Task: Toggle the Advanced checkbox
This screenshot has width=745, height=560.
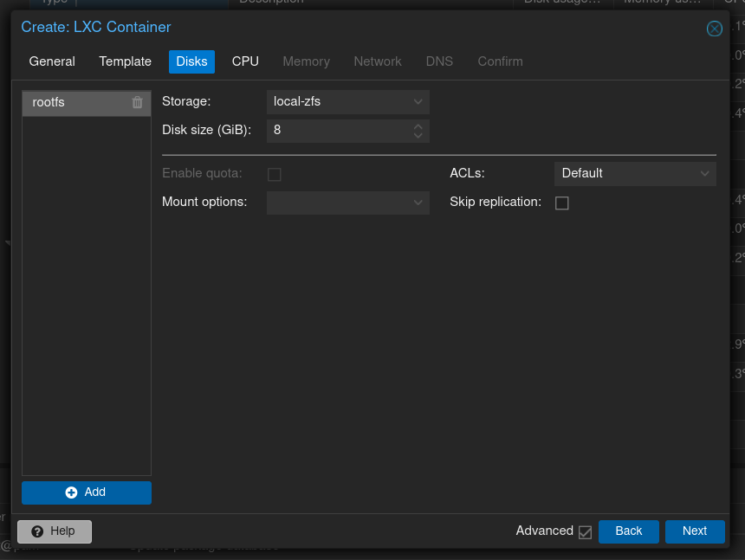Action: (586, 531)
